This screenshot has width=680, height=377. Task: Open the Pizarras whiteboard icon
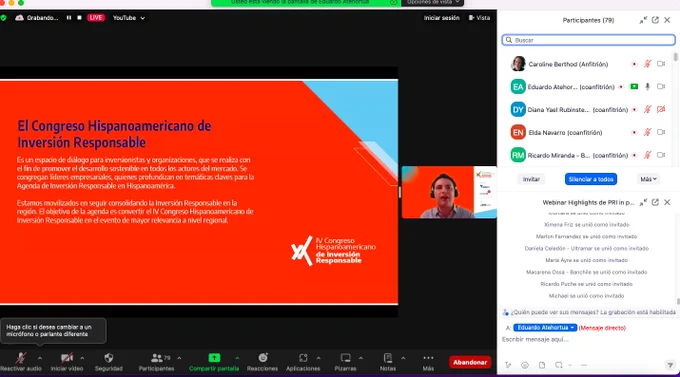(345, 358)
